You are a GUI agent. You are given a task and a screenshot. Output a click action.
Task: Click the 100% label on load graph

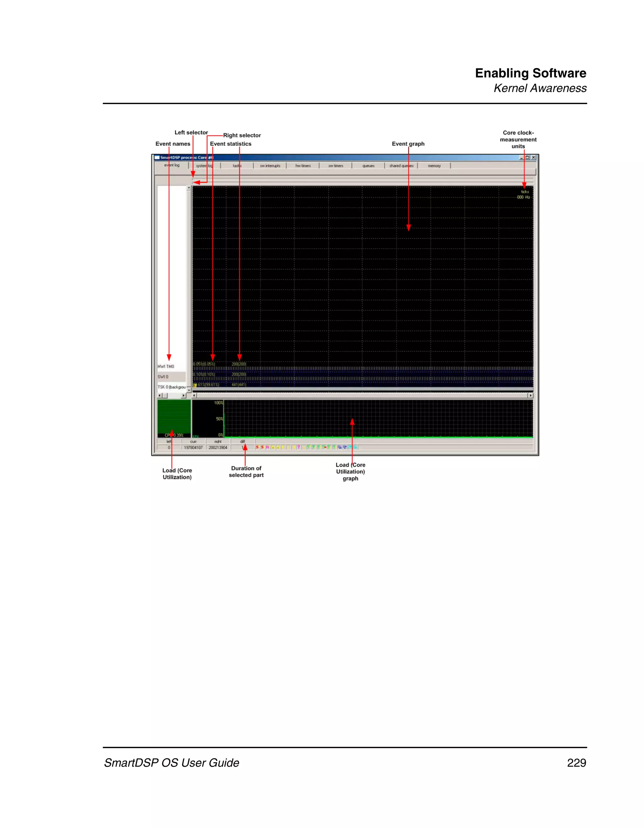[219, 403]
